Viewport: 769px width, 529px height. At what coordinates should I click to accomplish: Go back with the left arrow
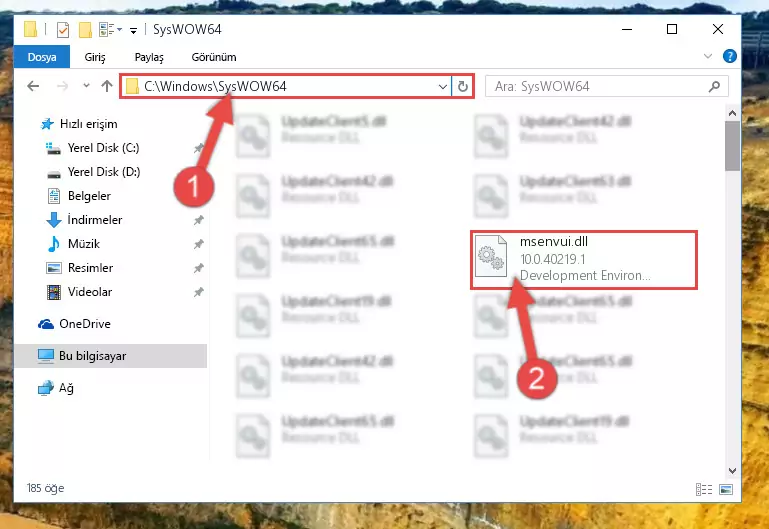coord(33,86)
